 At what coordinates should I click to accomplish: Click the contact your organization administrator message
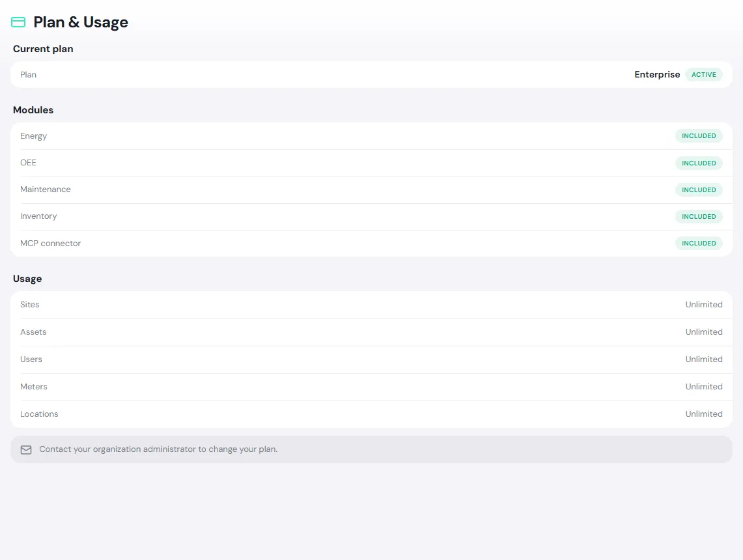pyautogui.click(x=158, y=449)
